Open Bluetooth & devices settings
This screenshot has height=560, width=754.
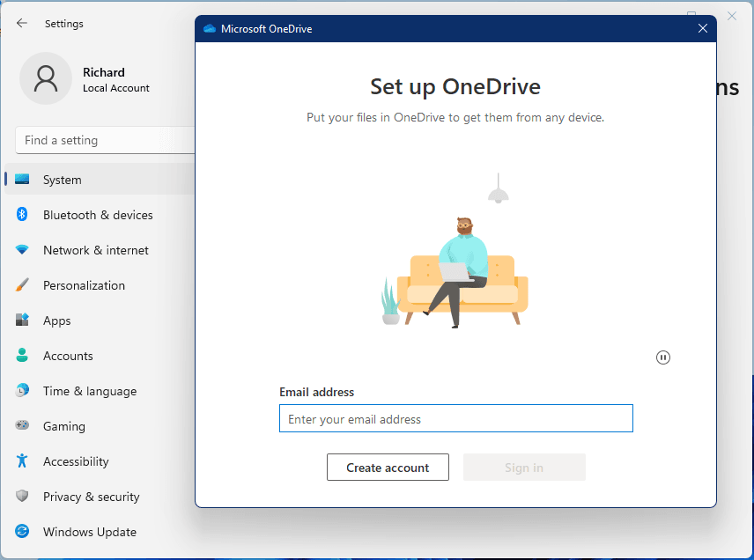[100, 214]
